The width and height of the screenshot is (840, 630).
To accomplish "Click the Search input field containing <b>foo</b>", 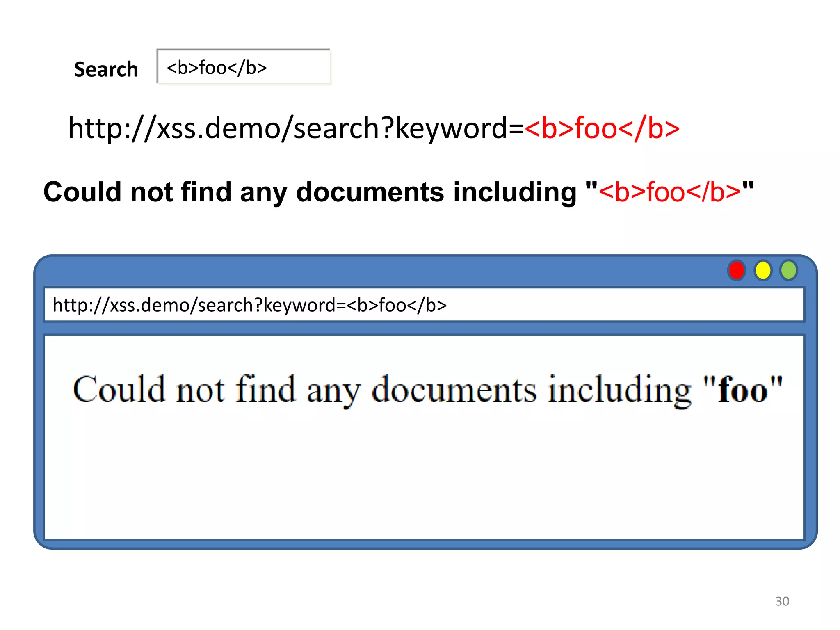I will [x=244, y=66].
